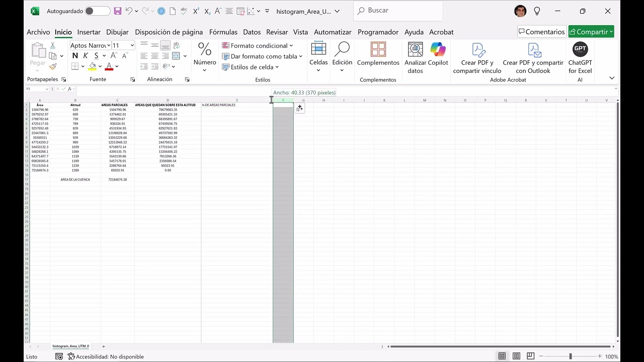
Task: Click the Align right icon
Action: (x=165, y=56)
